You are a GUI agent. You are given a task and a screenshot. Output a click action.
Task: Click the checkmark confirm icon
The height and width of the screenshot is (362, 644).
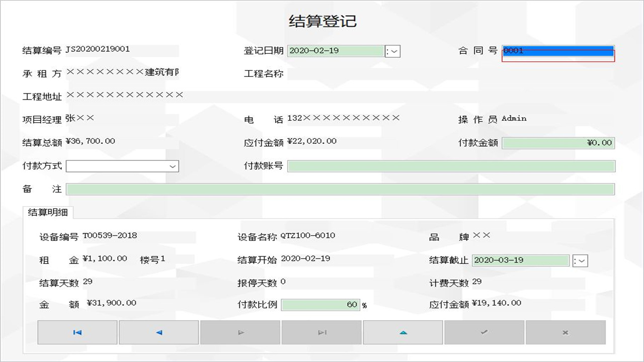(484, 332)
